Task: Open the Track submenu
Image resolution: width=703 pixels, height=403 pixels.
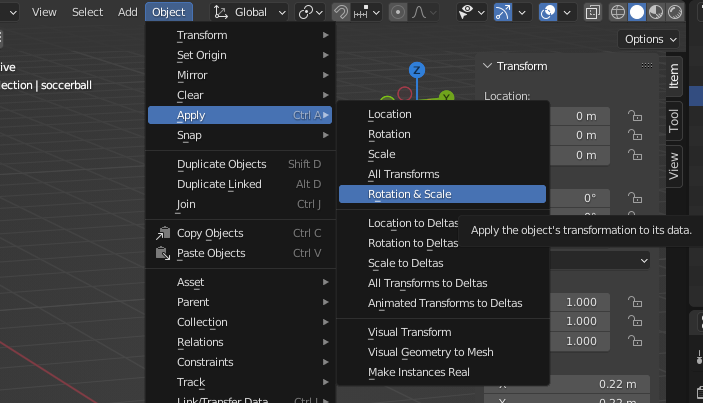Action: click(x=240, y=382)
